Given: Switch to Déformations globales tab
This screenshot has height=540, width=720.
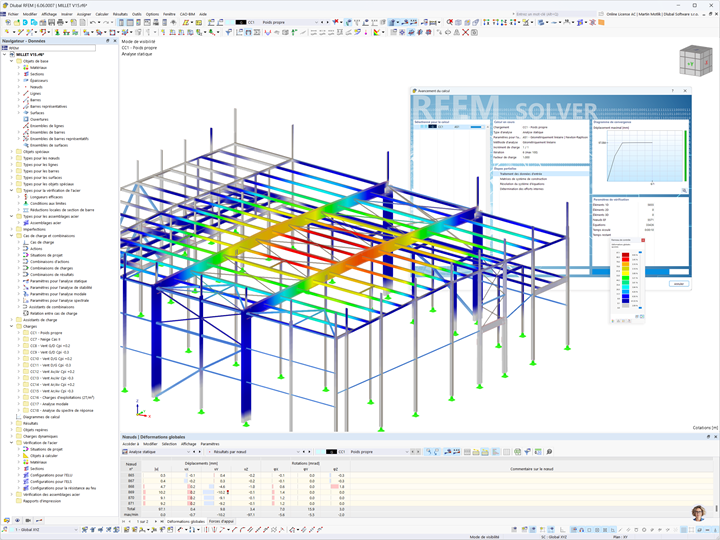Looking at the screenshot, I should (186, 522).
